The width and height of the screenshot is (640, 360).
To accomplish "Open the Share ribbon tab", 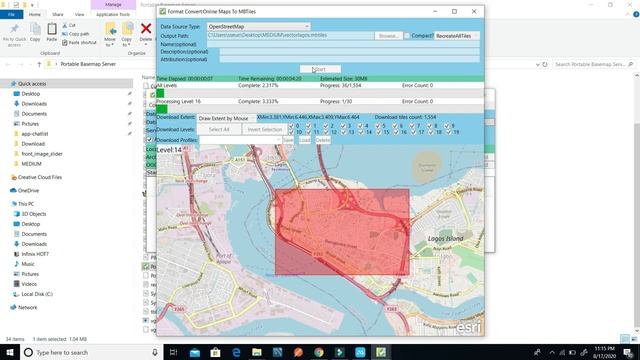I will [x=58, y=14].
